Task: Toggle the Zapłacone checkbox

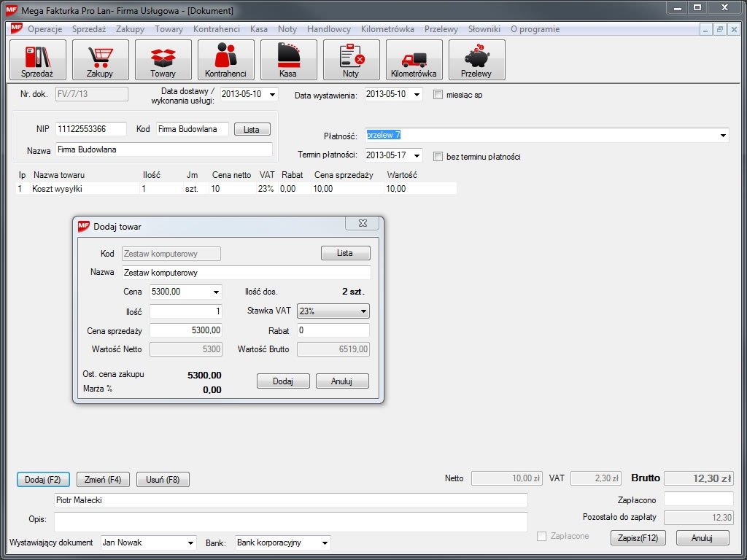Action: point(541,537)
